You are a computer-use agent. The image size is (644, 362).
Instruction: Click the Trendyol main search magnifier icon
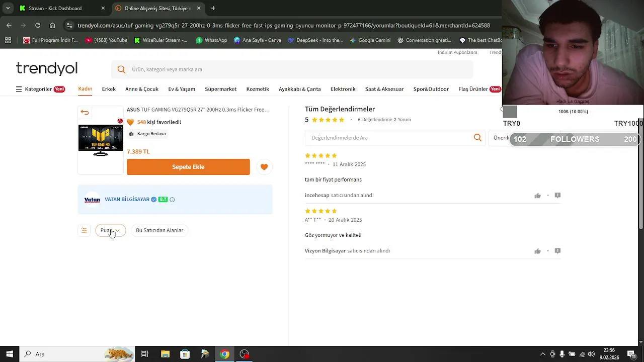(x=121, y=69)
